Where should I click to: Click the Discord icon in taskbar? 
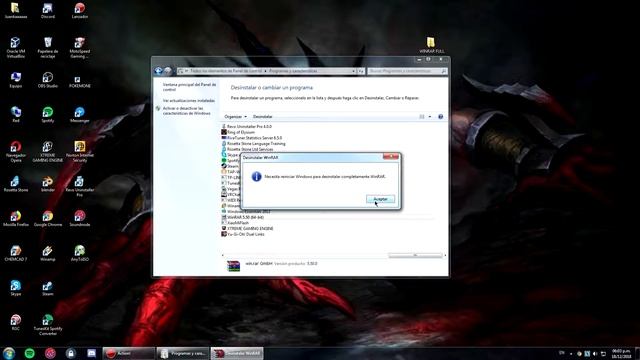point(91,353)
